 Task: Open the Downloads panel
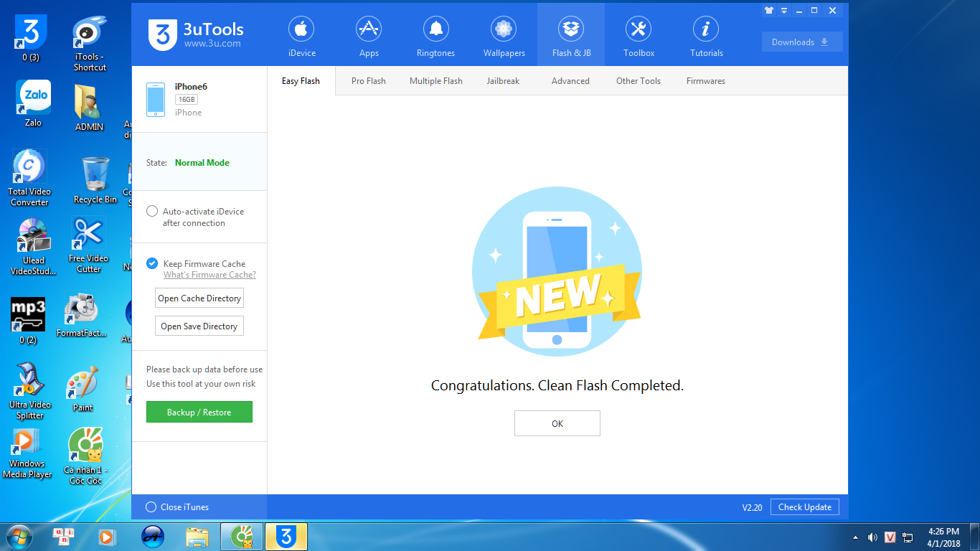[801, 42]
